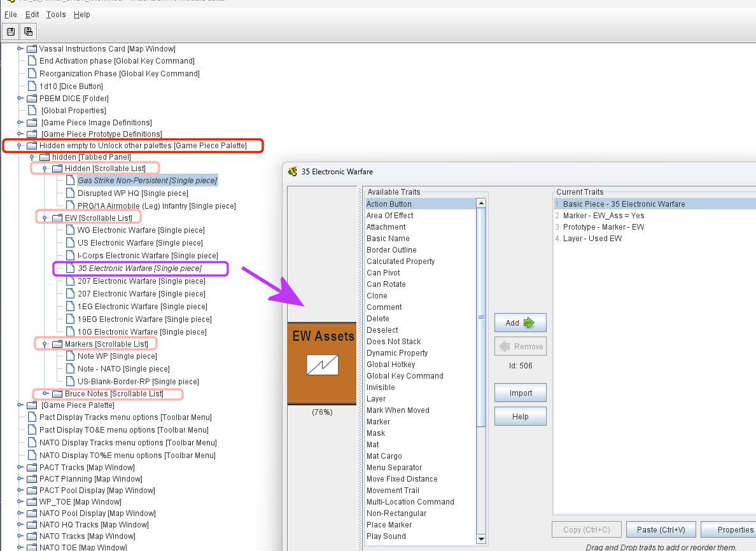The image size is (756, 551).
Task: Click the Remove trait button
Action: [x=521, y=346]
